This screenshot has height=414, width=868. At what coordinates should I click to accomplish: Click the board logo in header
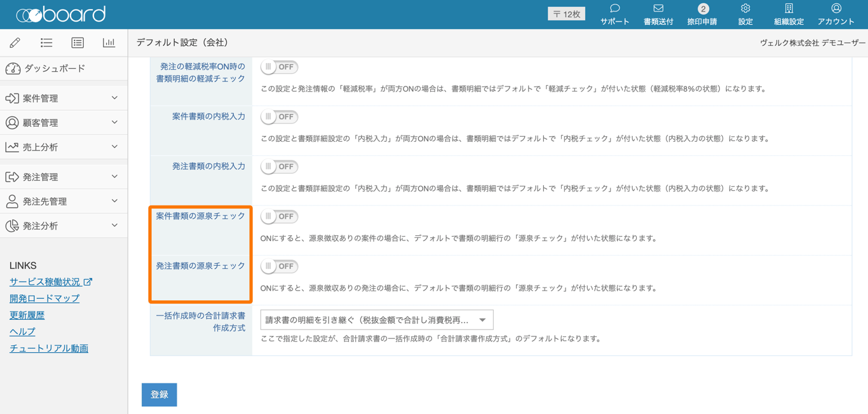point(61,14)
